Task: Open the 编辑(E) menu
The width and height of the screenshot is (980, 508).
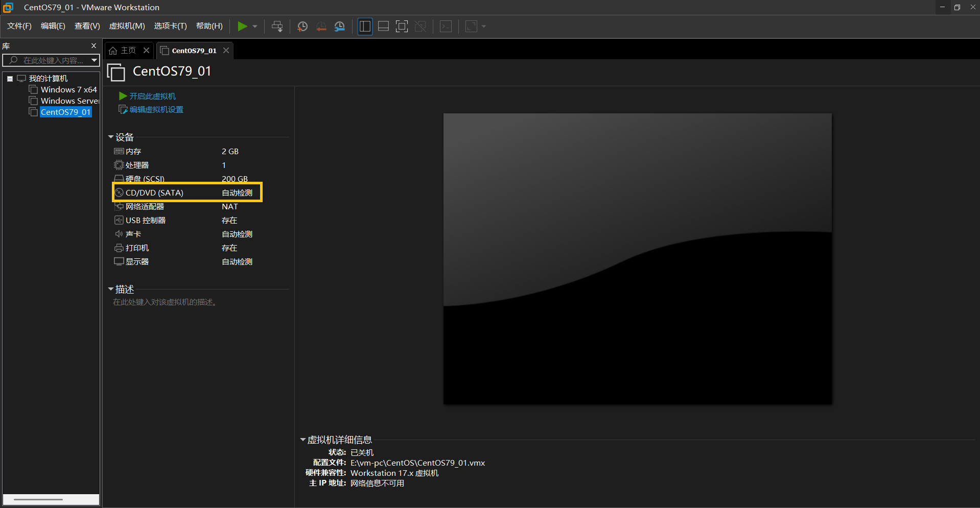Action: pyautogui.click(x=53, y=26)
